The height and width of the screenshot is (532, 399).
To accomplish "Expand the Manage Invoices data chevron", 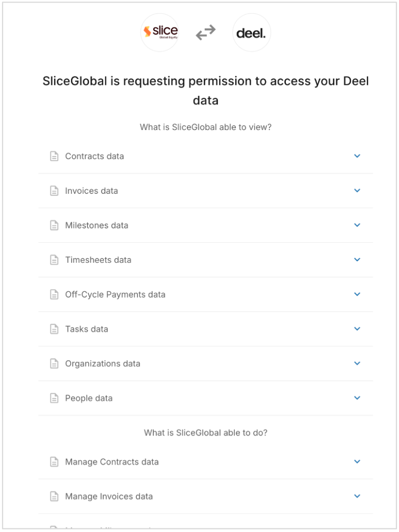I will [x=357, y=496].
